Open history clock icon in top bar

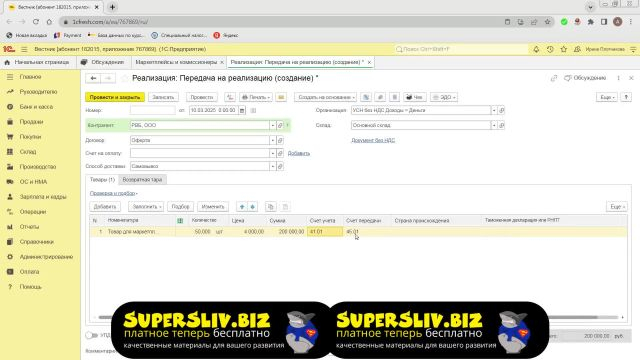pyautogui.click(x=550, y=49)
